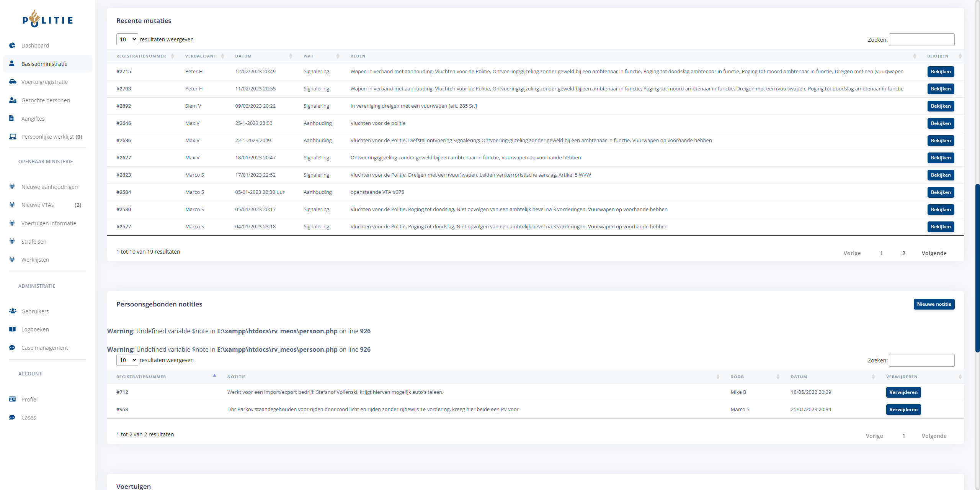Click the Case management chat bubble icon

click(x=12, y=348)
